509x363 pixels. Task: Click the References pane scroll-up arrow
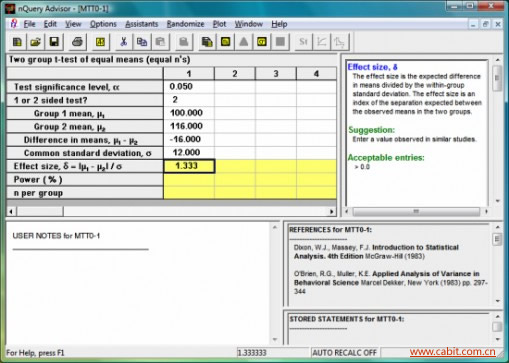pyautogui.click(x=497, y=227)
